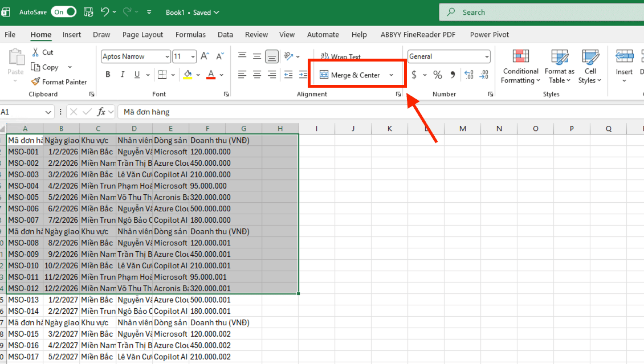Click the Save icon in title bar

88,12
